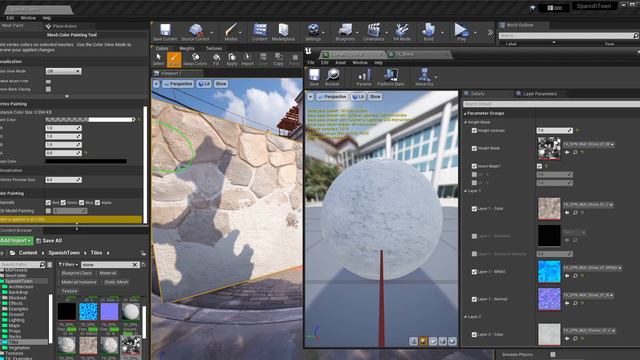Click the Static Mesh filter button
The height and width of the screenshot is (360, 640).
(x=116, y=282)
